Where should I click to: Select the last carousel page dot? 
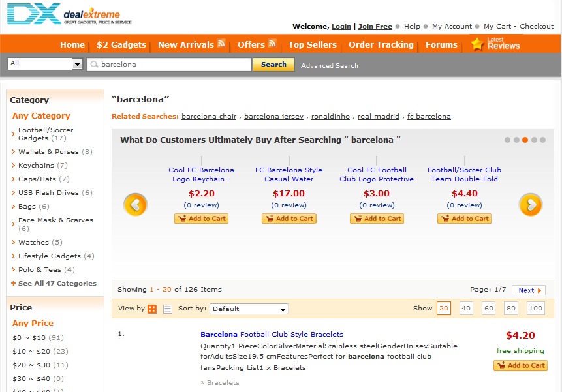pos(542,140)
